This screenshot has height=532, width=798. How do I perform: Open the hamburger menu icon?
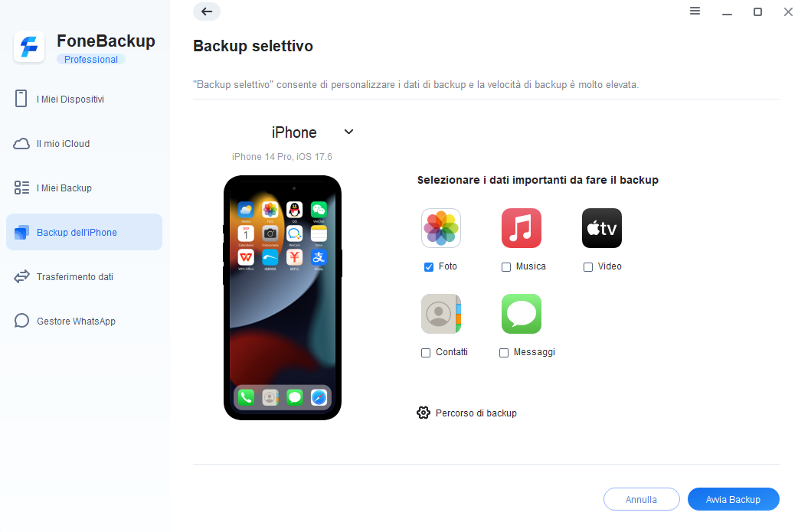[x=695, y=11]
